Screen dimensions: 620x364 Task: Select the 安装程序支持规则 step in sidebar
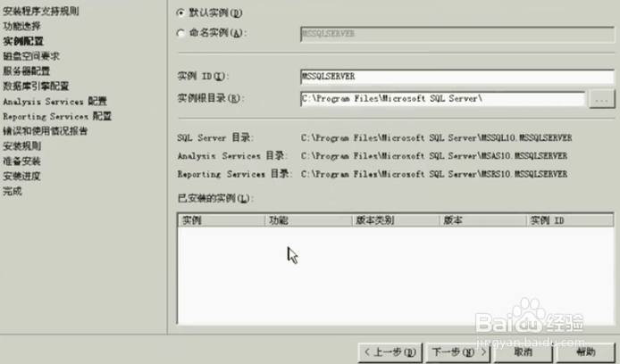(x=41, y=11)
